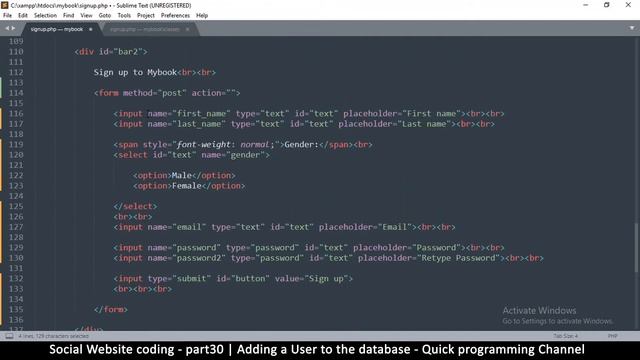
Task: Click line number 110 in the gutter
Action: 16,52
